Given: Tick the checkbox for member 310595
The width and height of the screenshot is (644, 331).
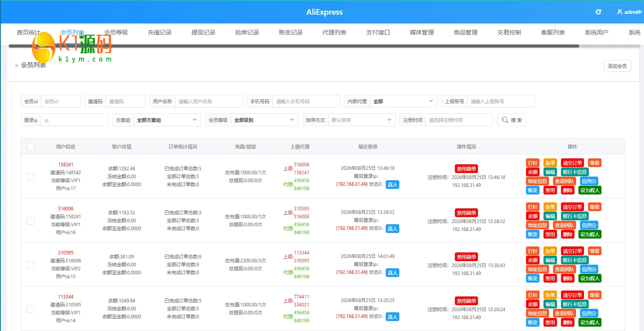Looking at the screenshot, I should [x=31, y=265].
